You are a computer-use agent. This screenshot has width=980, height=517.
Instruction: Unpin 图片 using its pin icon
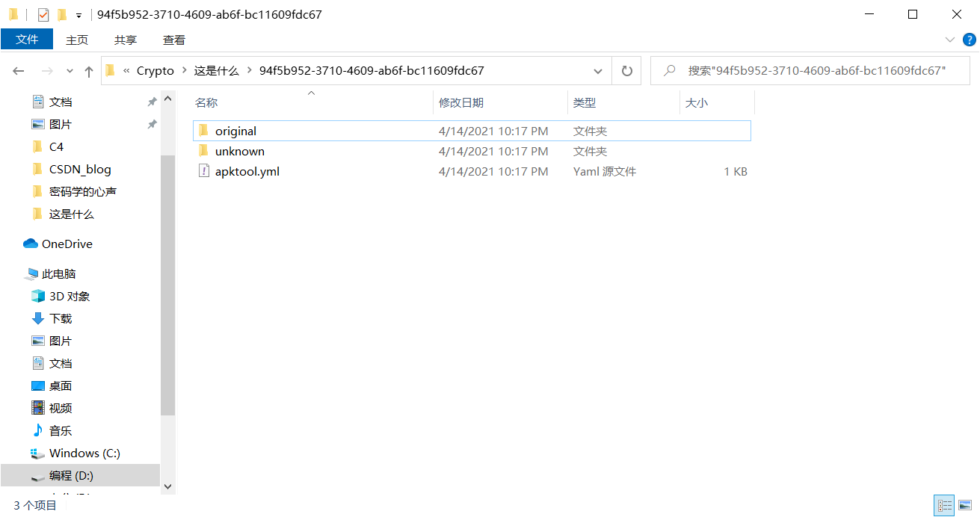(152, 124)
